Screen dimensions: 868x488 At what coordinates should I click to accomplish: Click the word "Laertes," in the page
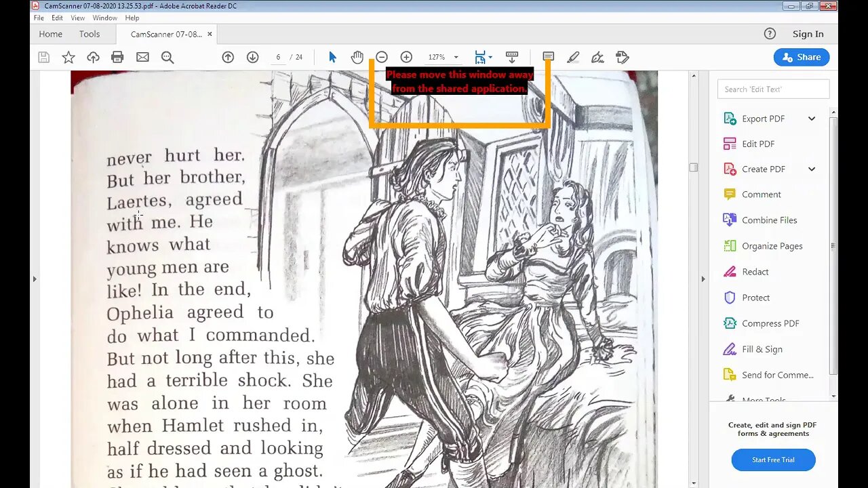[139, 201]
